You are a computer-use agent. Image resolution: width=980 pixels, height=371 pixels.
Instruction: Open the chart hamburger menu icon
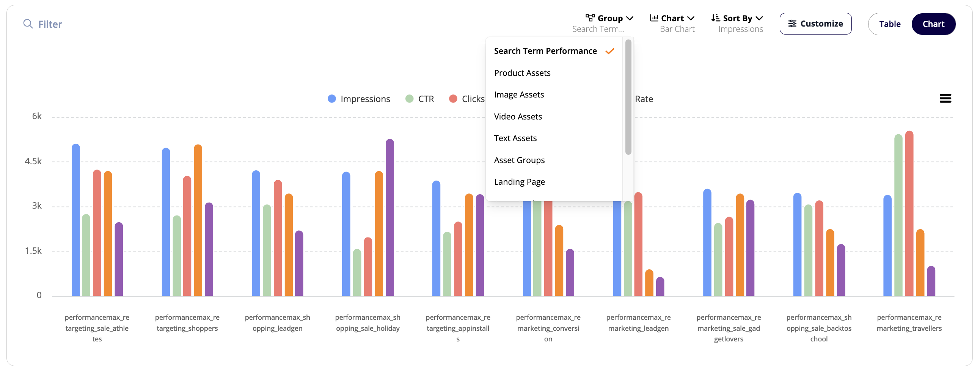pos(945,99)
